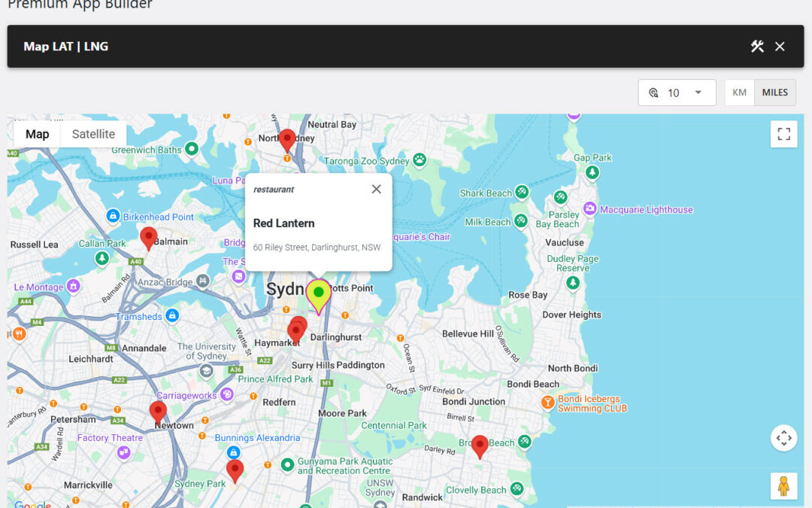Click the Milk Beach icon
Image resolution: width=812 pixels, height=508 pixels.
tap(520, 221)
